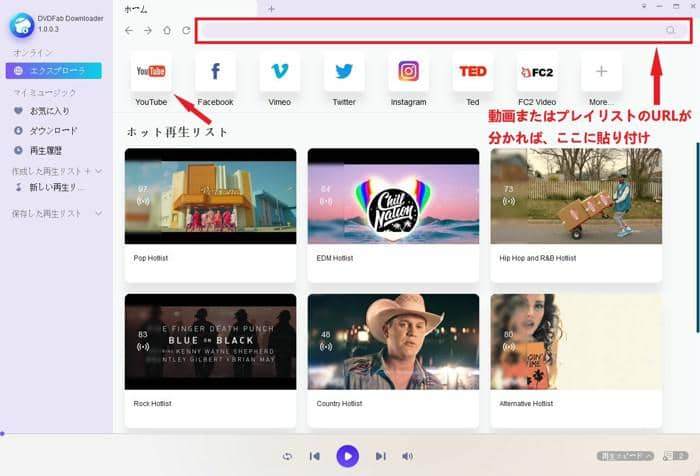Open the Rock Hotlist thumbnail
This screenshot has height=476, width=700.
(210, 342)
